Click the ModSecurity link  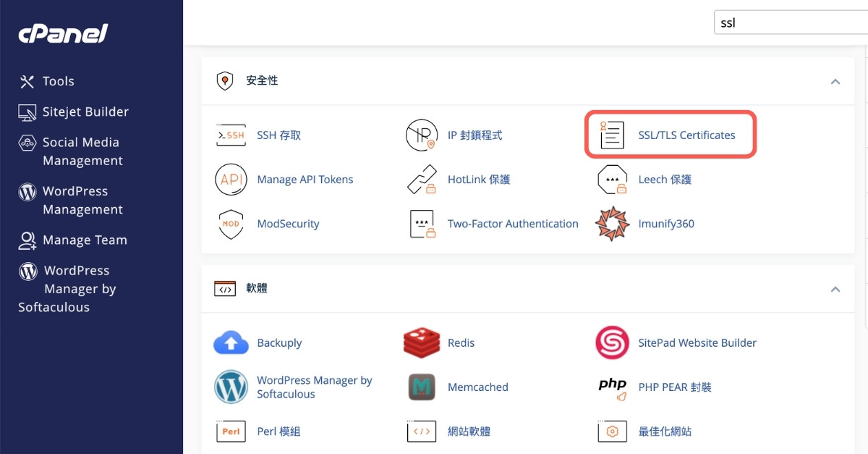[288, 224]
